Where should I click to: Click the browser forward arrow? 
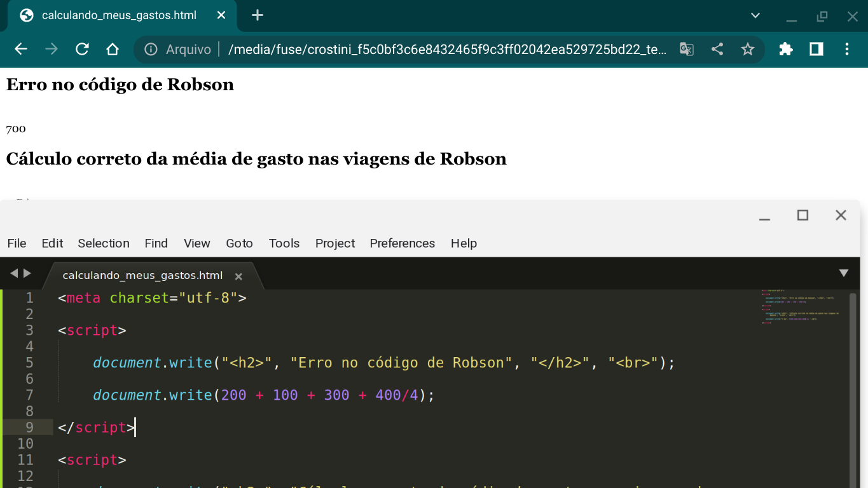coord(52,49)
